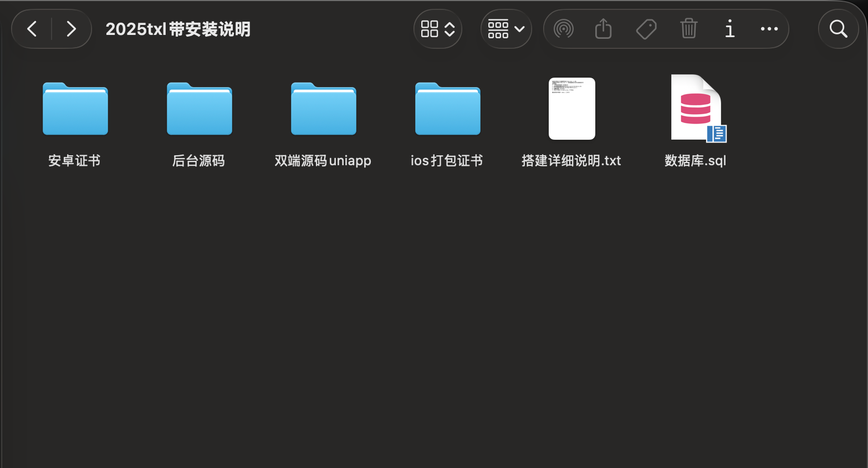Go forward to the next folder

point(71,29)
